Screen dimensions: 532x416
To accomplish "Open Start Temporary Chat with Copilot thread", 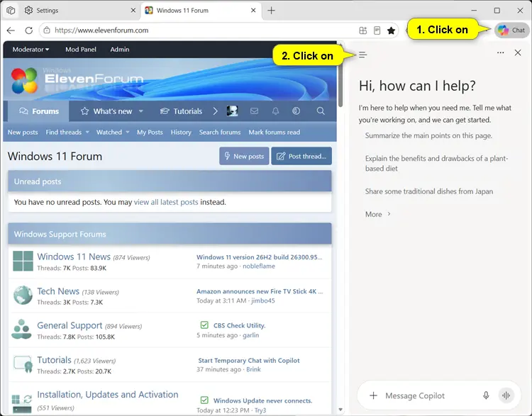I will (x=249, y=361).
